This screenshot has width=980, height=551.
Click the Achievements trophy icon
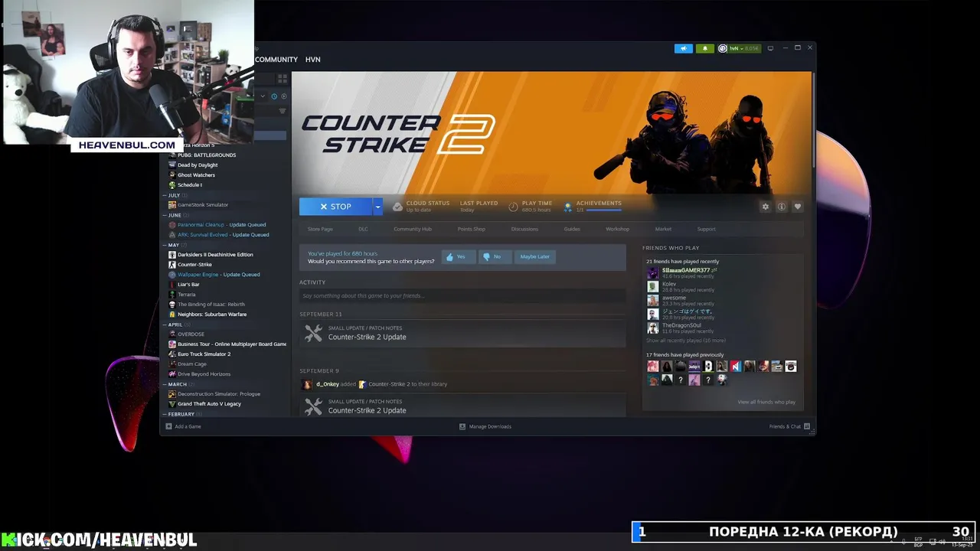pyautogui.click(x=568, y=207)
